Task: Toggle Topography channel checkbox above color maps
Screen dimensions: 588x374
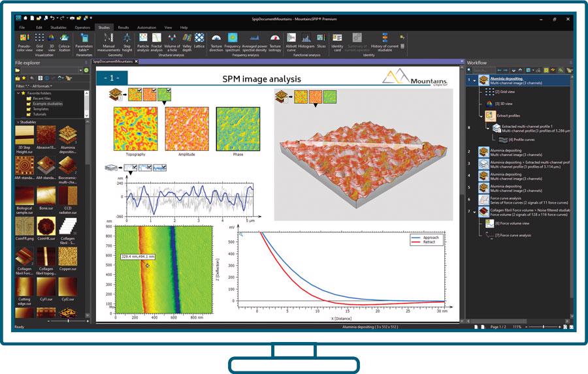Action: tap(139, 90)
